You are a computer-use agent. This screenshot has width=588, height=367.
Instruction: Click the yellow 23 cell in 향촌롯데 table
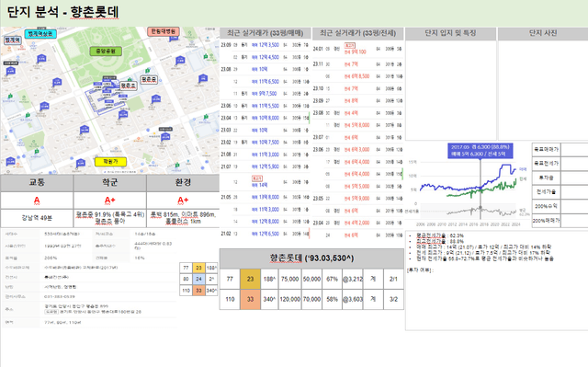(250, 279)
